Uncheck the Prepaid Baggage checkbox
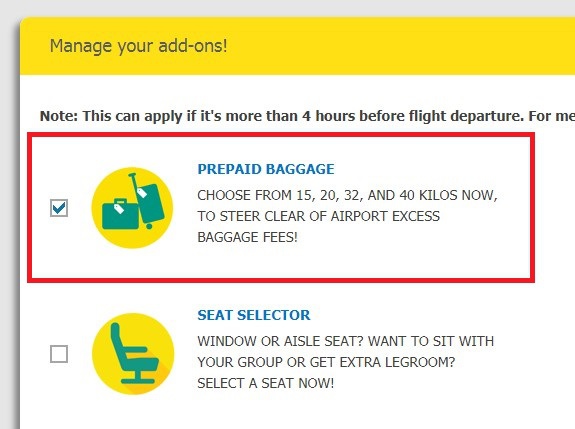This screenshot has height=429, width=575. coord(59,208)
